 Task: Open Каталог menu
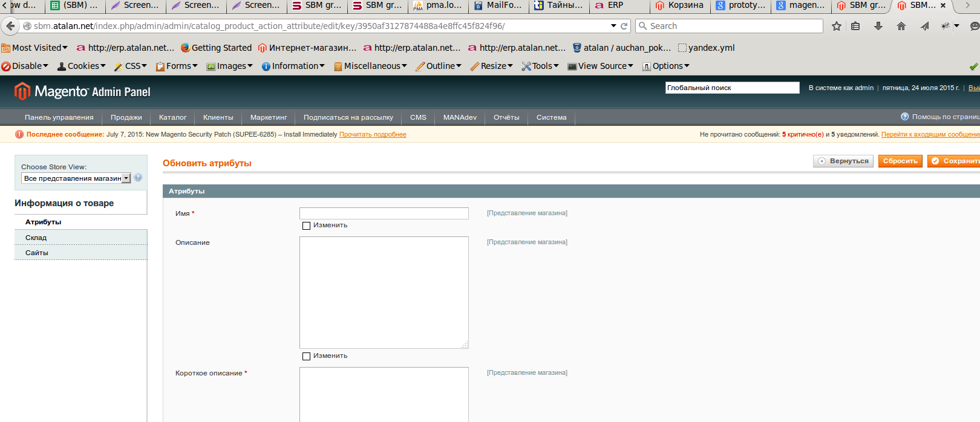pyautogui.click(x=173, y=117)
